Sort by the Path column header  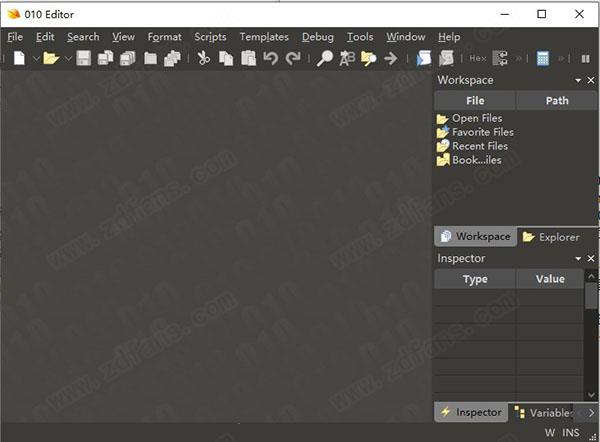(x=557, y=101)
